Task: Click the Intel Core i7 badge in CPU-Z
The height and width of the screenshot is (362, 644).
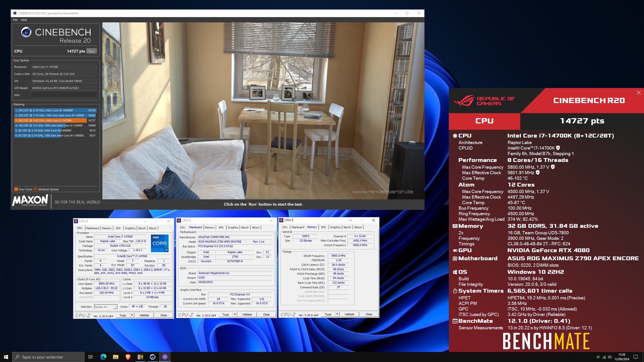Action: coord(160,243)
